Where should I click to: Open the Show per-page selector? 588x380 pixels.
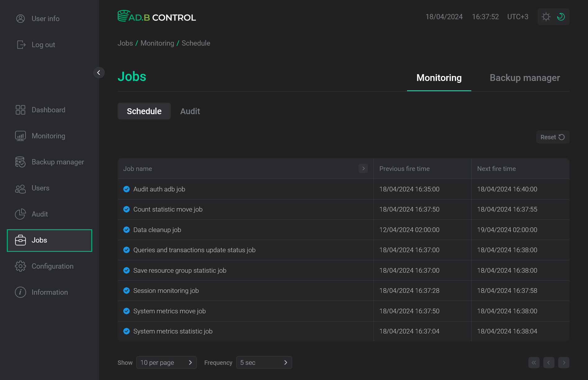pos(166,362)
